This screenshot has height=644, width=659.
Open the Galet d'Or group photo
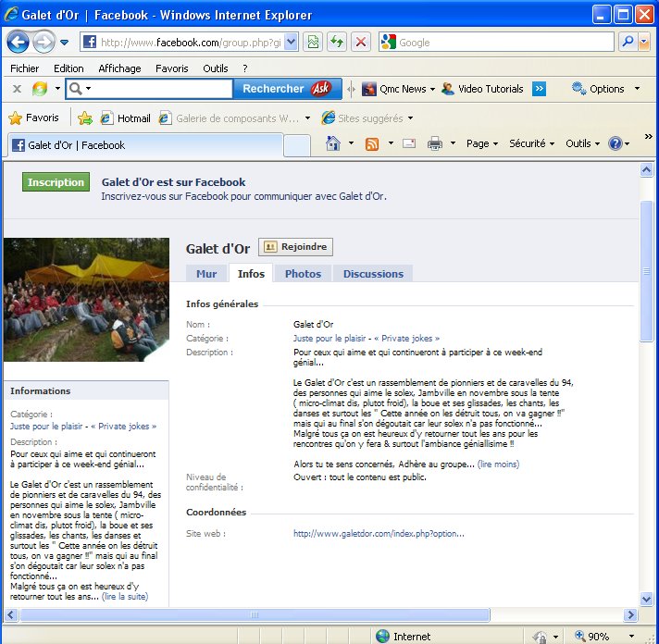(x=87, y=300)
